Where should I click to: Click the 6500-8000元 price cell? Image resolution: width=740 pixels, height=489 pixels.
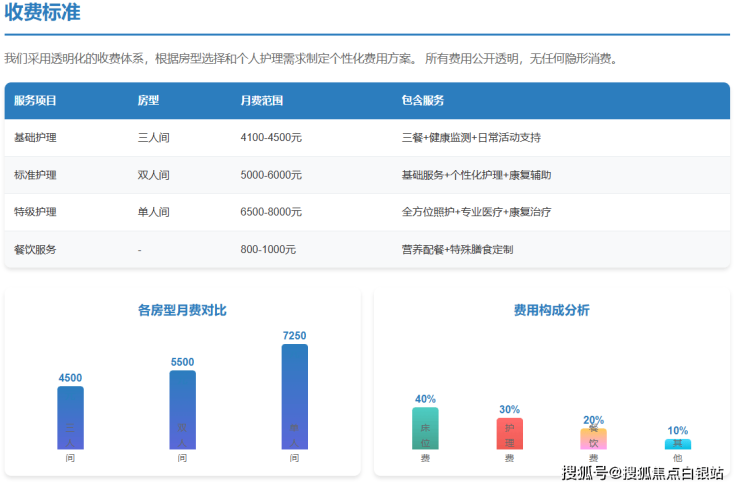[x=271, y=212]
